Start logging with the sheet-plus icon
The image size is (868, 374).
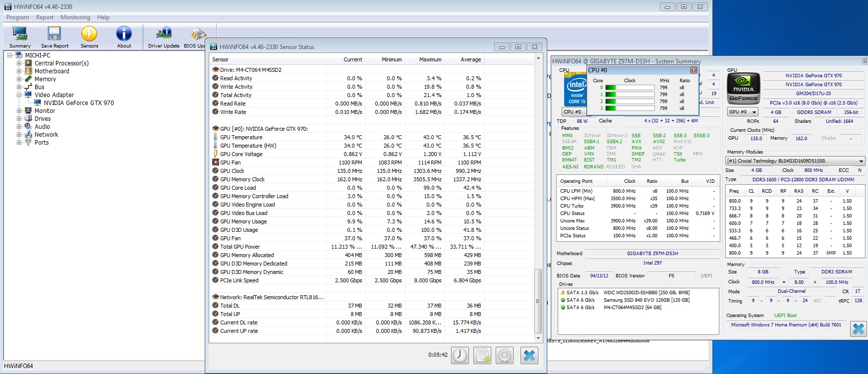pyautogui.click(x=482, y=355)
